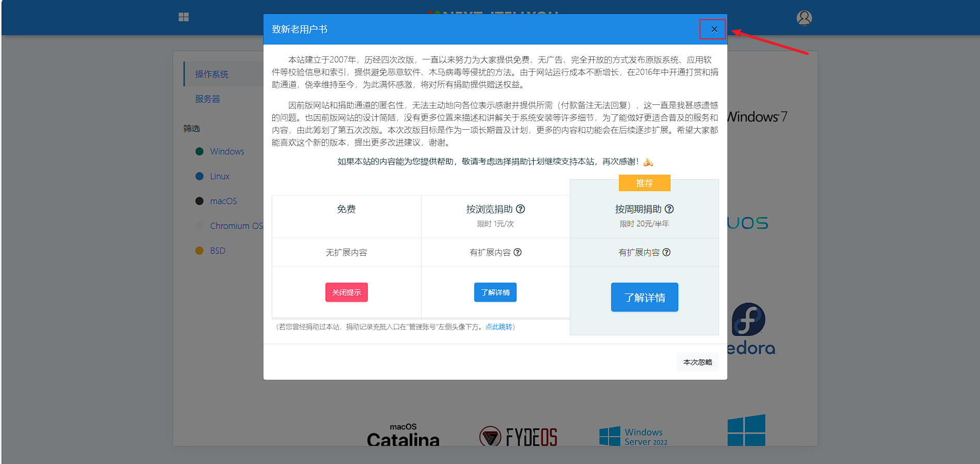Screen dimensions: 980x464
Task: Select the Linux filter option
Action: [220, 176]
